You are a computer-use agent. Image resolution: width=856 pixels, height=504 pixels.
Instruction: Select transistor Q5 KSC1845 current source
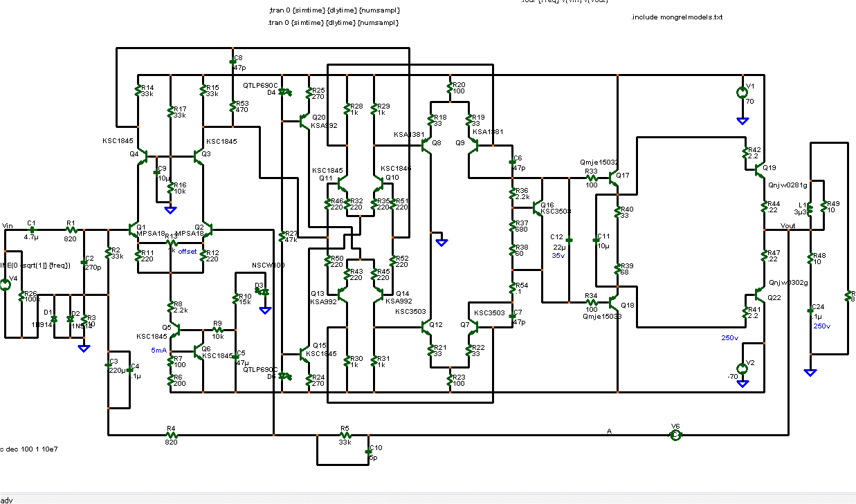coord(174,331)
